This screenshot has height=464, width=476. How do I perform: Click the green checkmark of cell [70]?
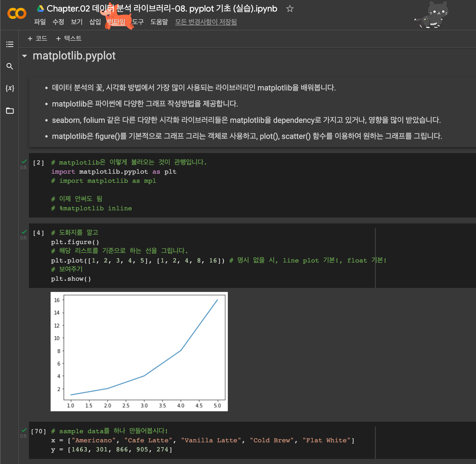tap(24, 430)
